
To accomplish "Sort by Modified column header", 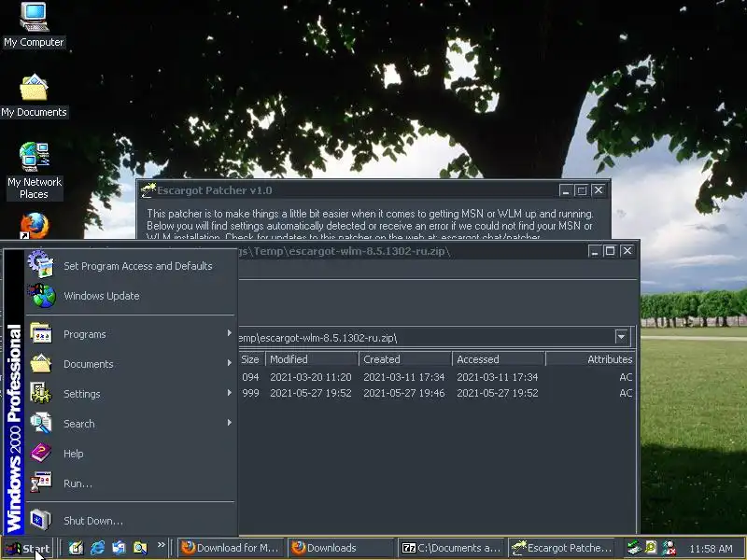I will tap(312, 359).
